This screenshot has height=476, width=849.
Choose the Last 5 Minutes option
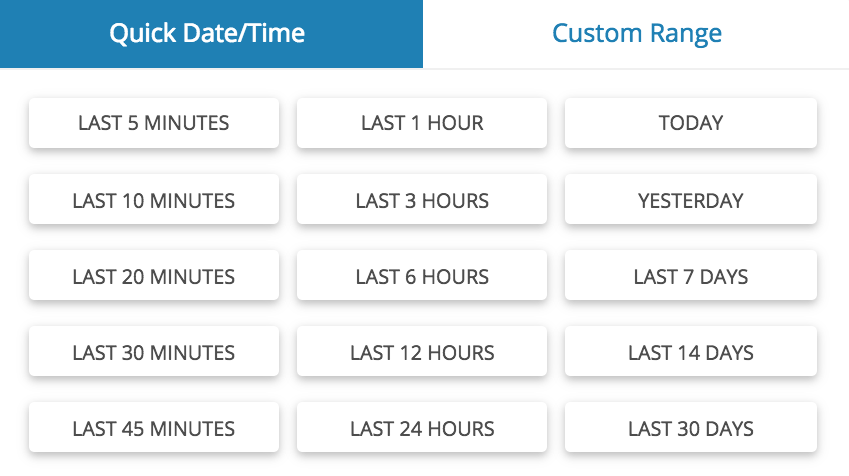tap(154, 123)
